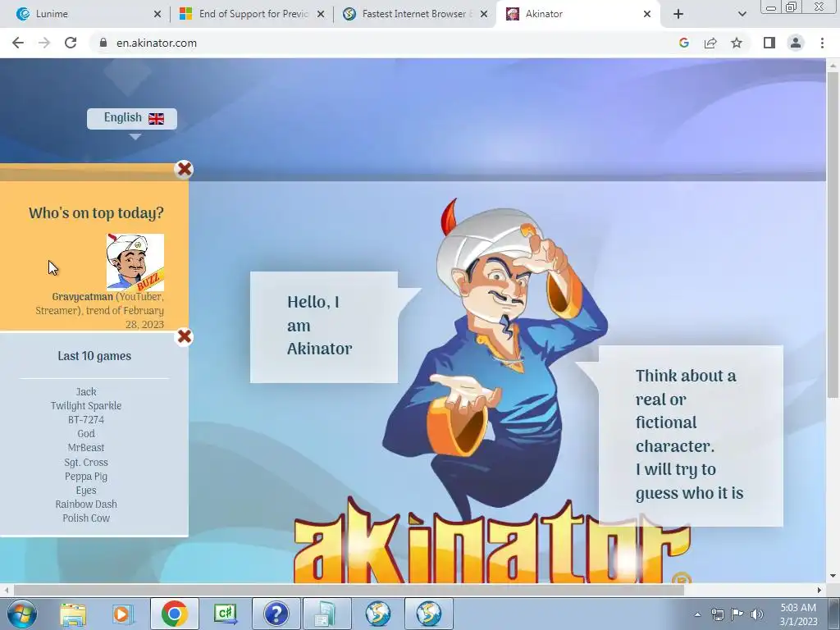This screenshot has height=630, width=840.
Task: Click the network tray icon
Action: click(717, 614)
